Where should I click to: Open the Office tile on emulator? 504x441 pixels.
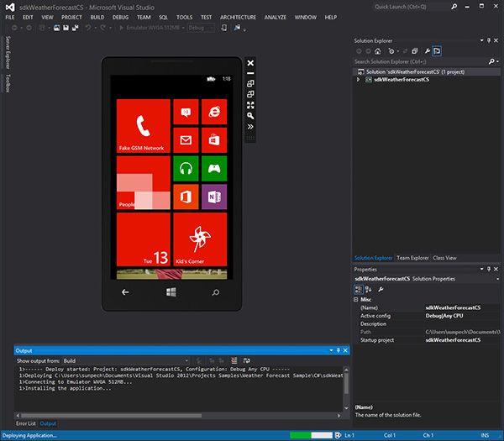coord(186,197)
